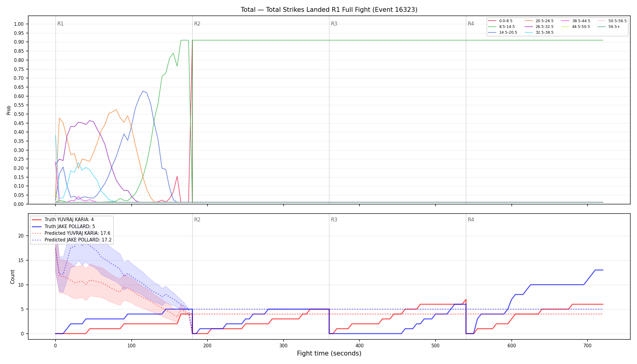
Task: Click the 500 tick on time axis
Action: pos(436,345)
